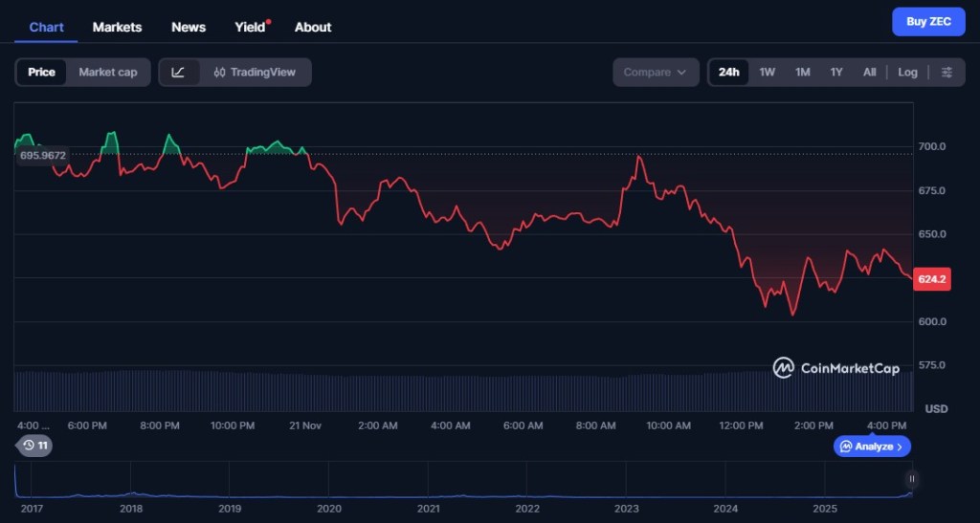Click 2020 on the timeline overview

(328, 509)
